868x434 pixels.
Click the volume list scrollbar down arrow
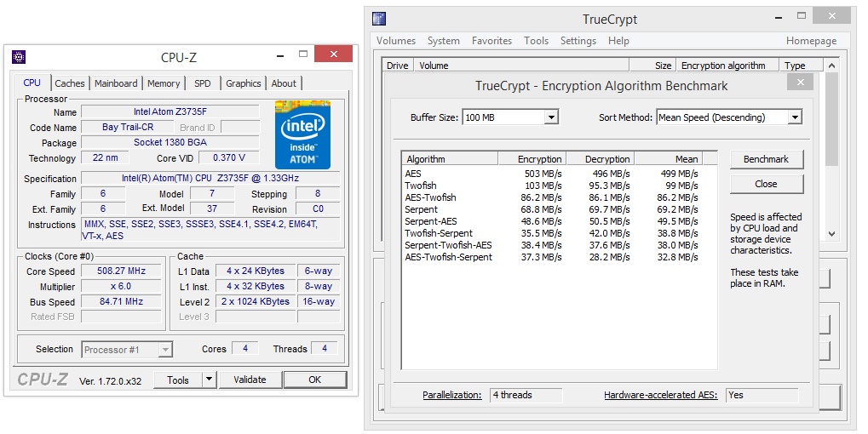point(831,234)
